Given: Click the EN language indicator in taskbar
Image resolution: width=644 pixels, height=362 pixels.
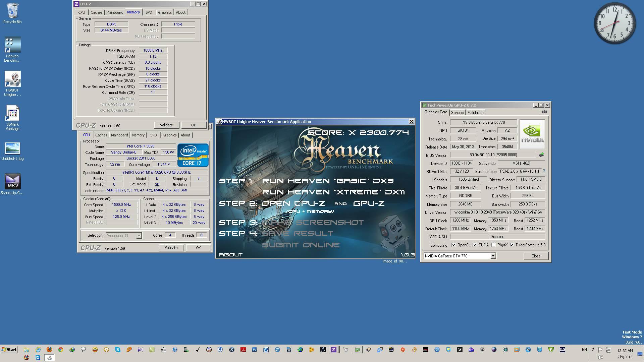Looking at the screenshot, I should tap(584, 350).
